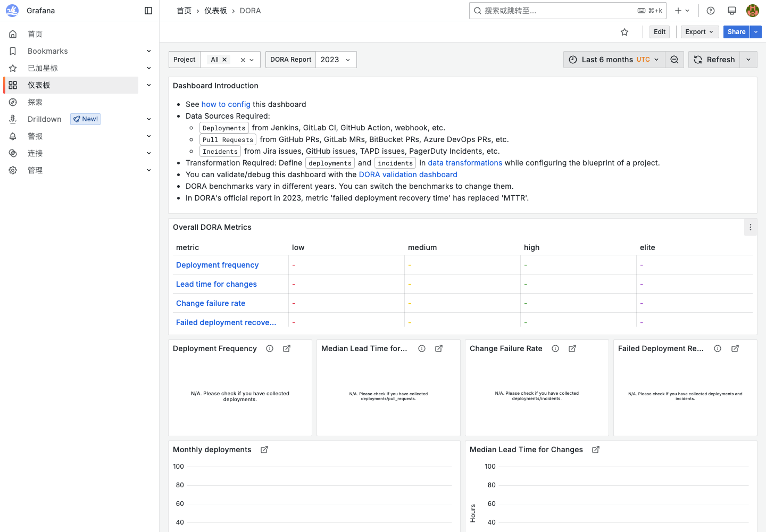The width and height of the screenshot is (766, 532).
Task: Click the zoom out time range icon
Action: tap(675, 60)
